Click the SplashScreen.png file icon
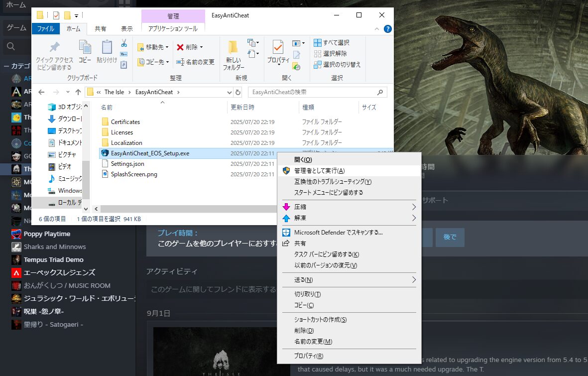The width and height of the screenshot is (588, 376). (x=105, y=174)
